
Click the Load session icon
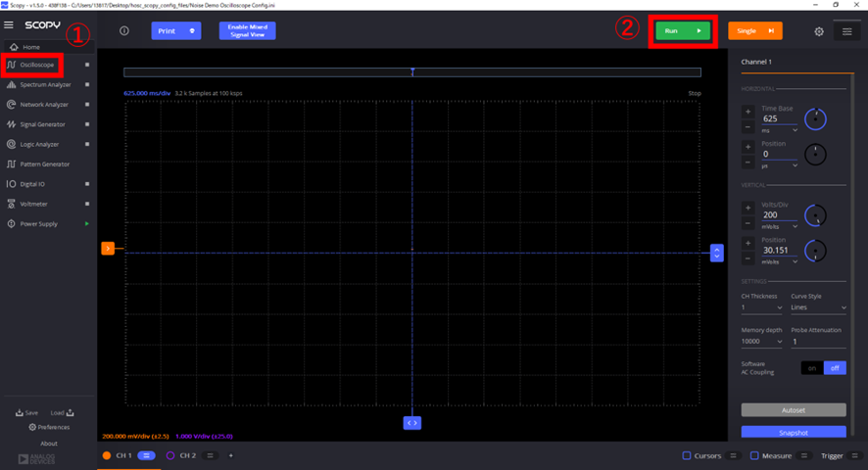70,412
